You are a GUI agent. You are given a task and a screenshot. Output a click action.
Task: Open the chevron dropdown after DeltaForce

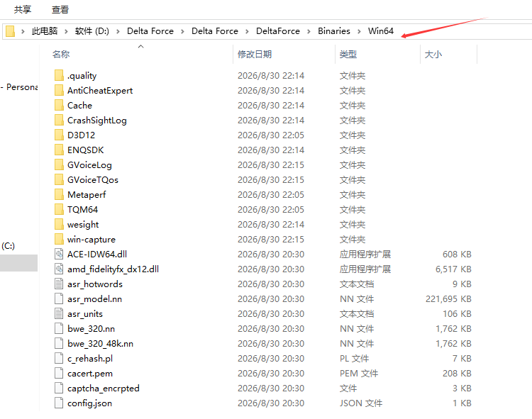pos(309,31)
